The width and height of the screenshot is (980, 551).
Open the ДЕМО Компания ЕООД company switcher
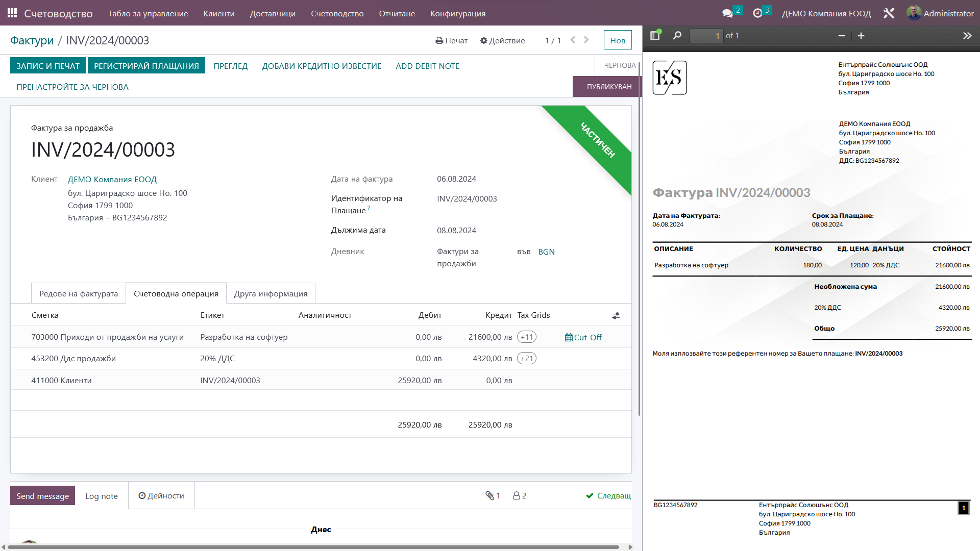[826, 13]
